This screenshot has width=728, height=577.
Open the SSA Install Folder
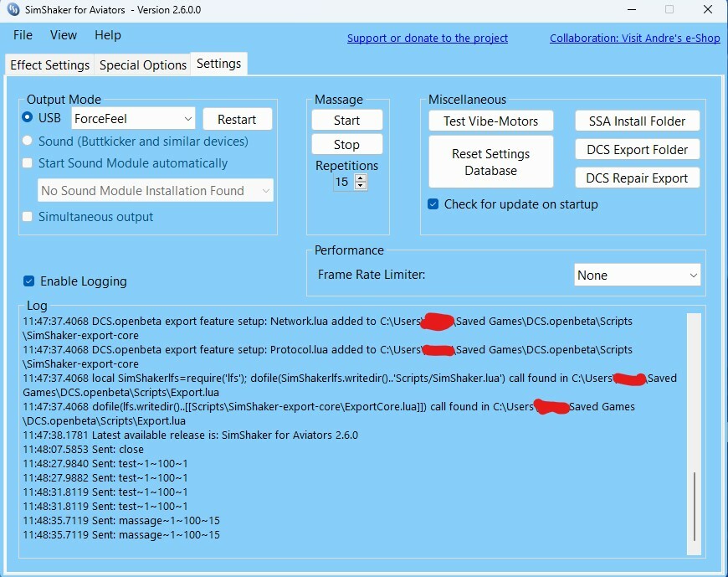point(637,121)
